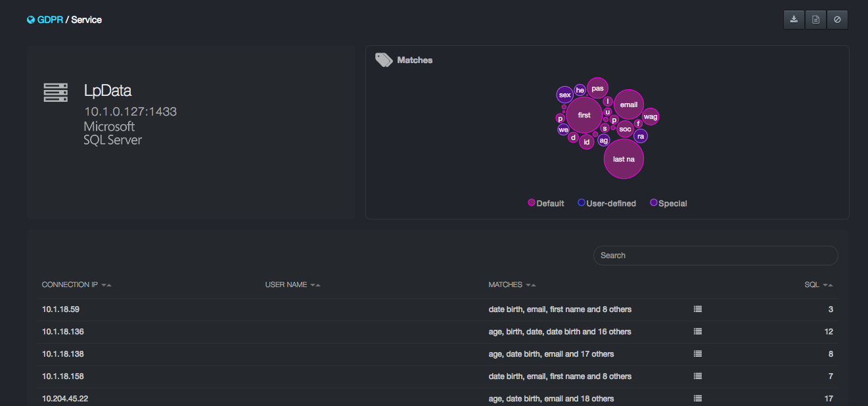Click the globe icon beside GDPR
868x406 pixels.
31,20
